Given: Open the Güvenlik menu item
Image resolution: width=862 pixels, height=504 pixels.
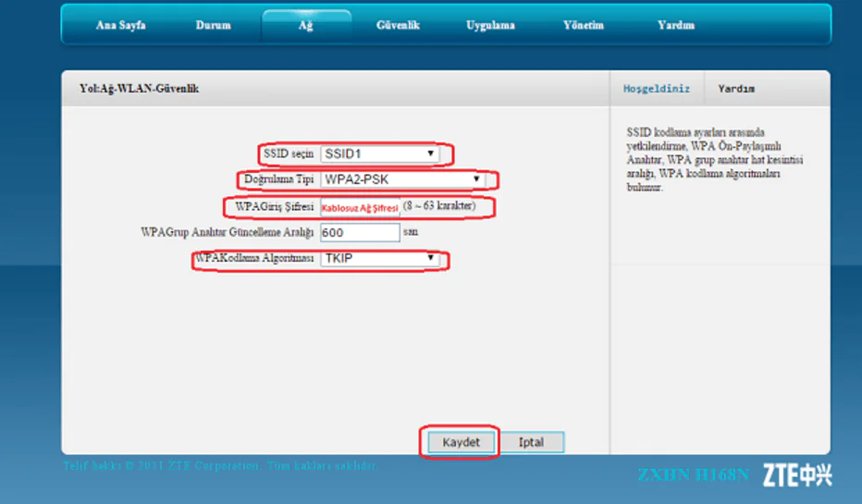Looking at the screenshot, I should pos(398,25).
